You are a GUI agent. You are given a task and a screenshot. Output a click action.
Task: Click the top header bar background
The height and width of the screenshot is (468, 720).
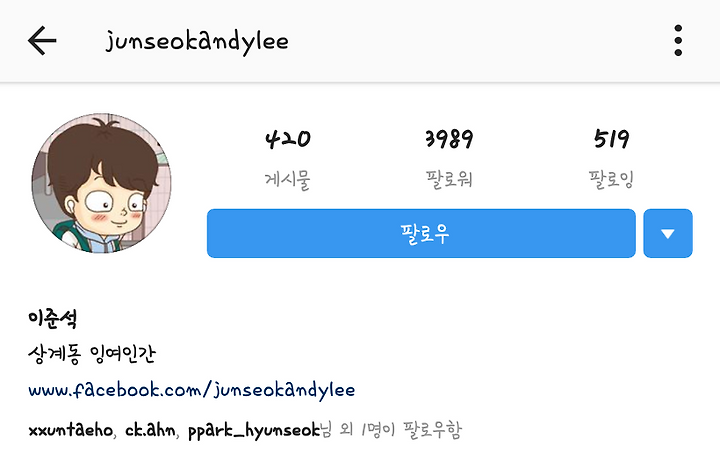360,41
